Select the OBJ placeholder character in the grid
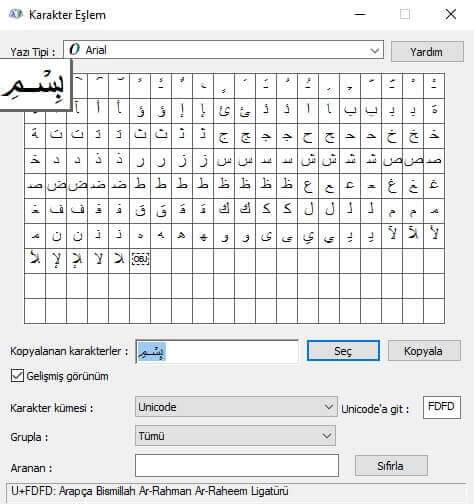 140,260
